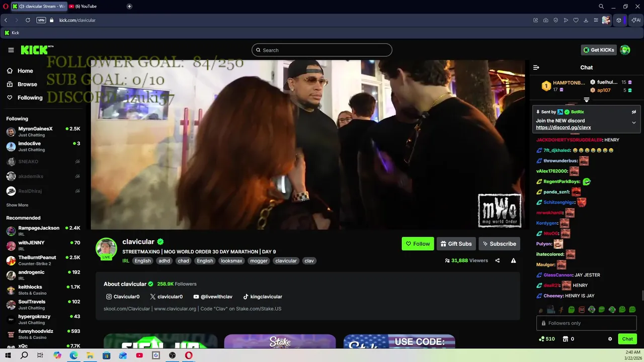The image size is (644, 362).
Task: Select the chad tag
Action: (184, 260)
